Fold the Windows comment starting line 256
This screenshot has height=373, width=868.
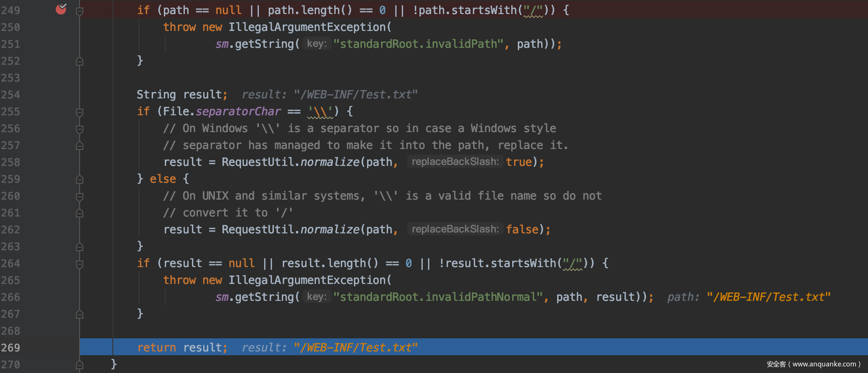pos(80,129)
